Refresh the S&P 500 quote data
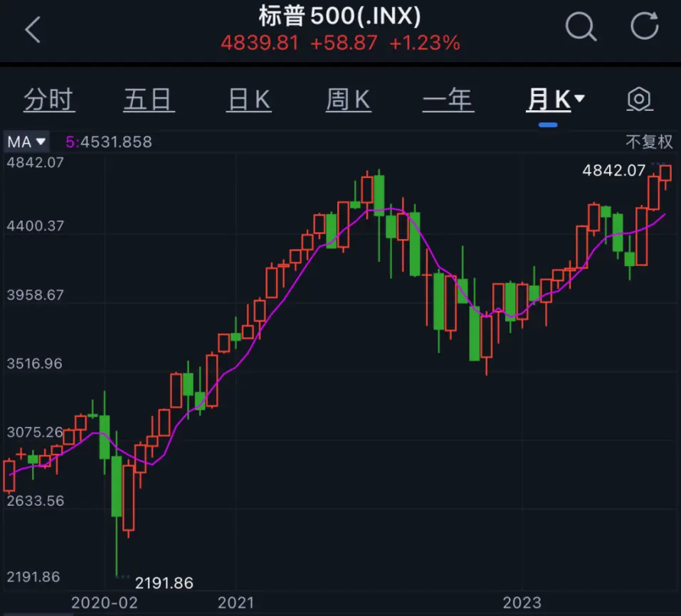Image resolution: width=681 pixels, height=616 pixels. coord(645,27)
